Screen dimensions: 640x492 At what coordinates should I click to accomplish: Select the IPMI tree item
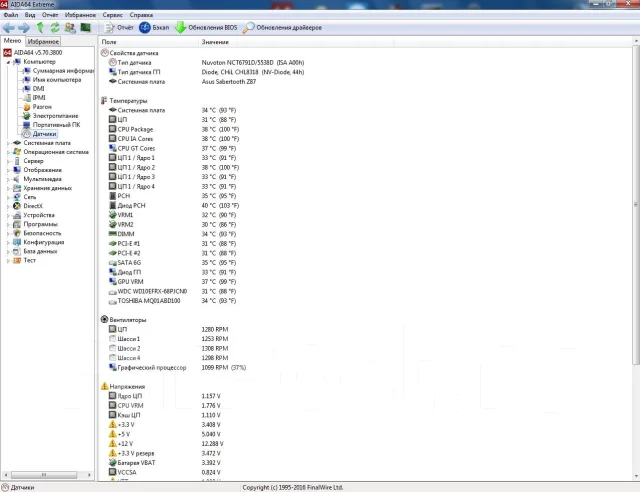[x=39, y=98]
